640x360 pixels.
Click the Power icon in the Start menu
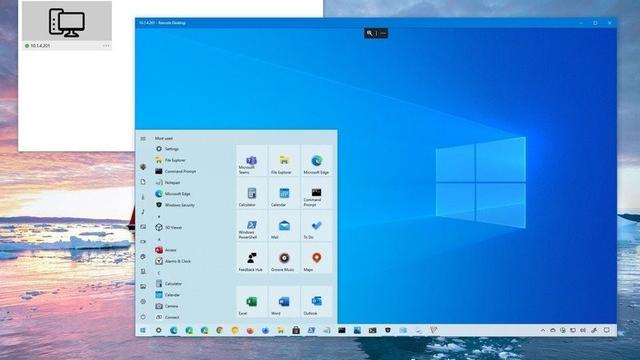tap(143, 317)
